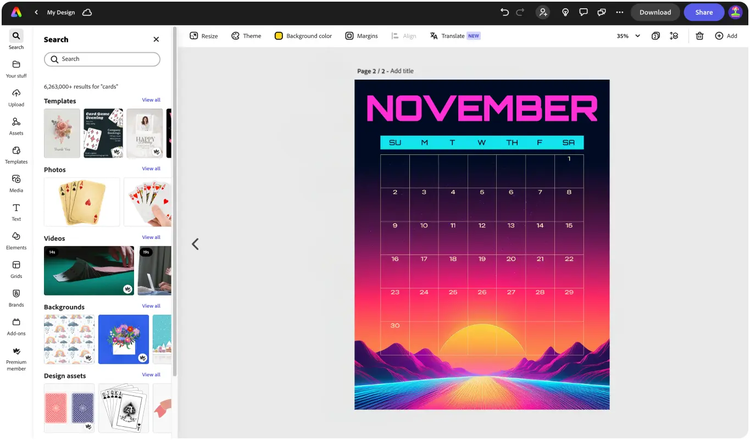Click the yellow Background color swatch
This screenshot has width=750, height=440.
tap(278, 36)
